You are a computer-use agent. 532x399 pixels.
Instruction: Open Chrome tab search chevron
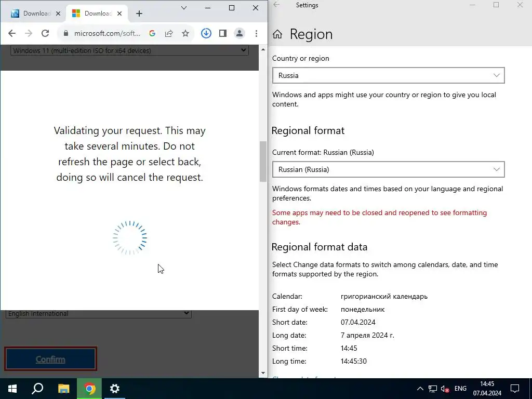[184, 8]
